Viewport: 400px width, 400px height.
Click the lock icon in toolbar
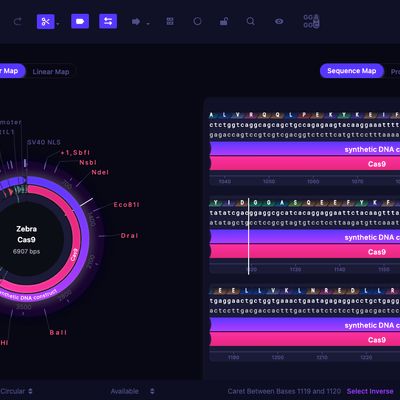[224, 22]
